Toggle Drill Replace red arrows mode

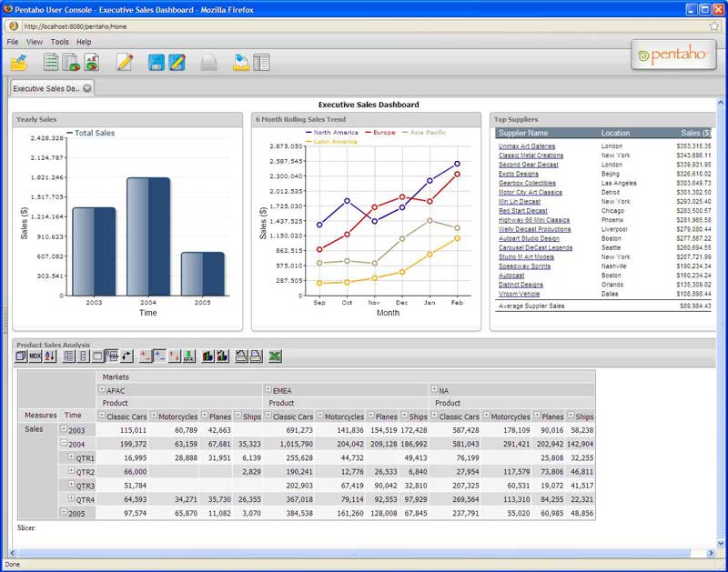coord(175,356)
